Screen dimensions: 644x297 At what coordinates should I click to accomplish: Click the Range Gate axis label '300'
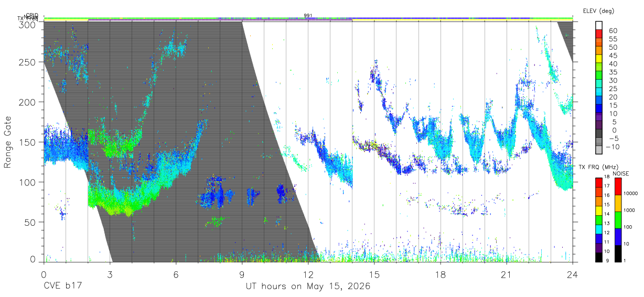pos(27,25)
